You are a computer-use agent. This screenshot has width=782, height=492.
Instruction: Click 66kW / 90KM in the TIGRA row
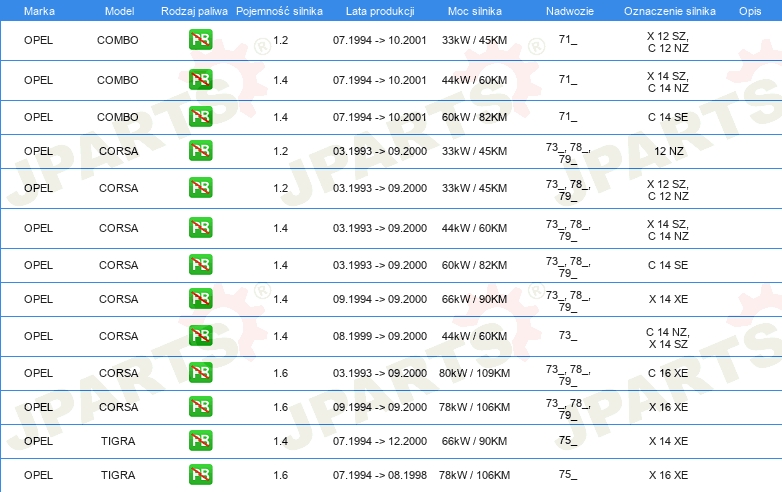(474, 441)
